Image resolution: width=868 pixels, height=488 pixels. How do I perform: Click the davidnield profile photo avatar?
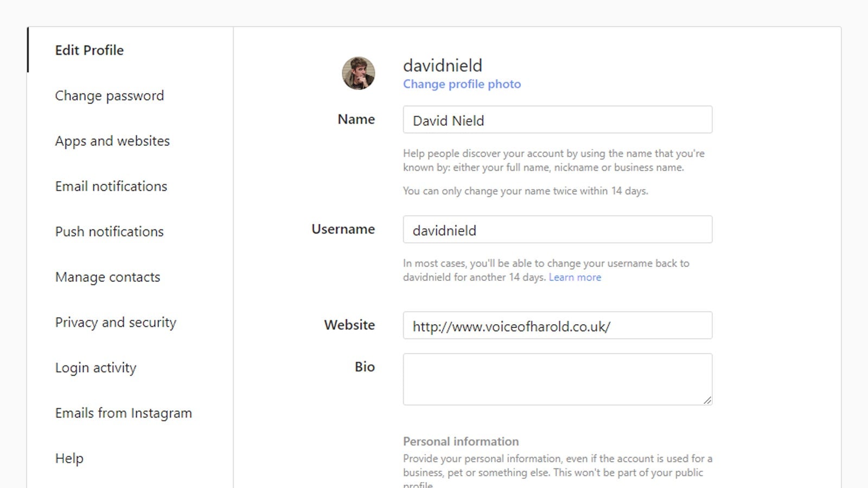[358, 73]
